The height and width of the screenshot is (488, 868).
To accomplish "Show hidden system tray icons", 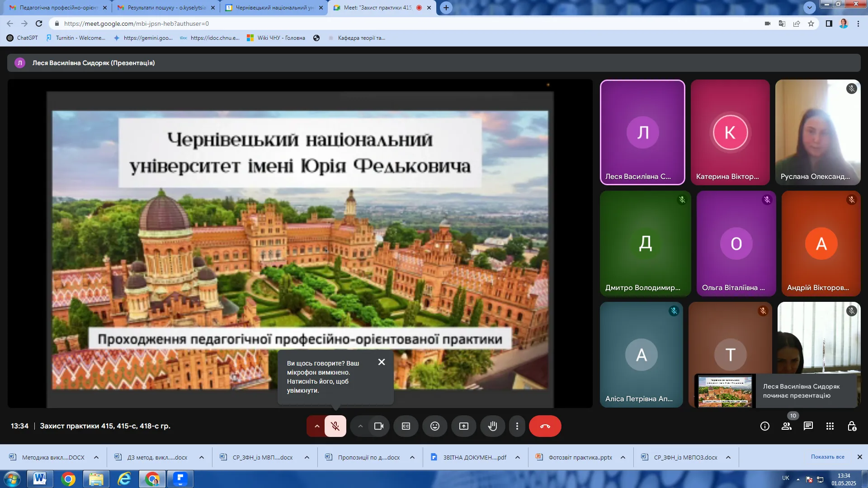I will point(798,479).
